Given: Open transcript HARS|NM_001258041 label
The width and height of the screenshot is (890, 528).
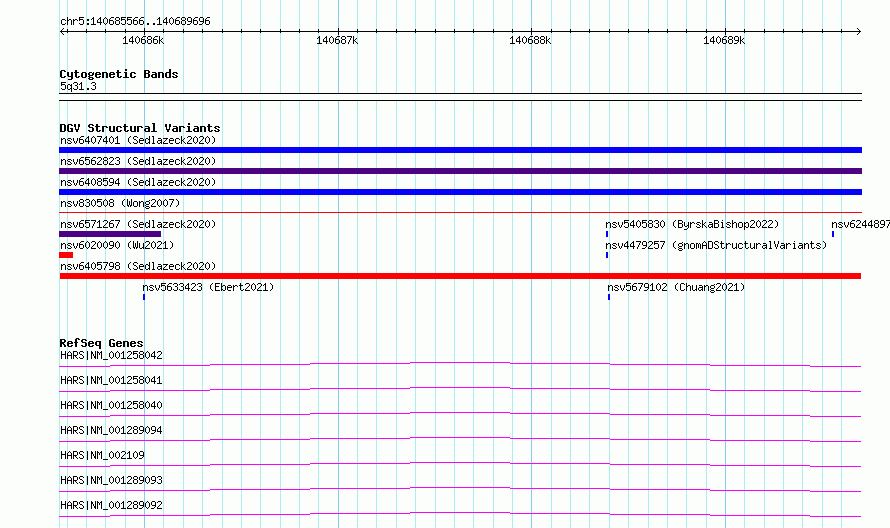Looking at the screenshot, I should (111, 380).
